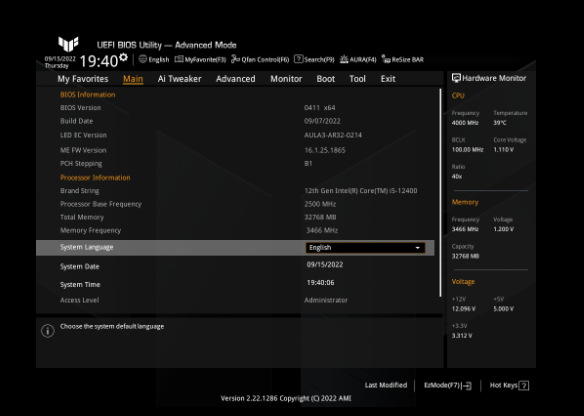Open Search(F9) tool
Image resolution: width=584 pixels, height=416 pixels.
tap(314, 59)
